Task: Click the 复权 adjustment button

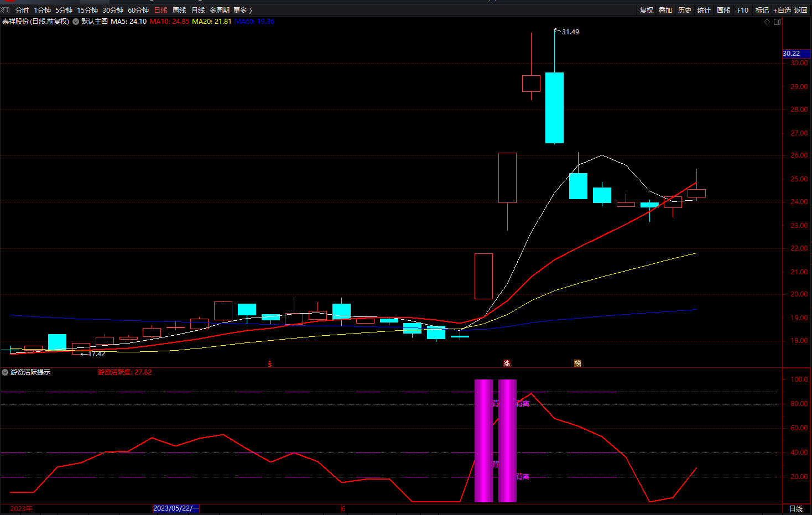Action: [647, 11]
